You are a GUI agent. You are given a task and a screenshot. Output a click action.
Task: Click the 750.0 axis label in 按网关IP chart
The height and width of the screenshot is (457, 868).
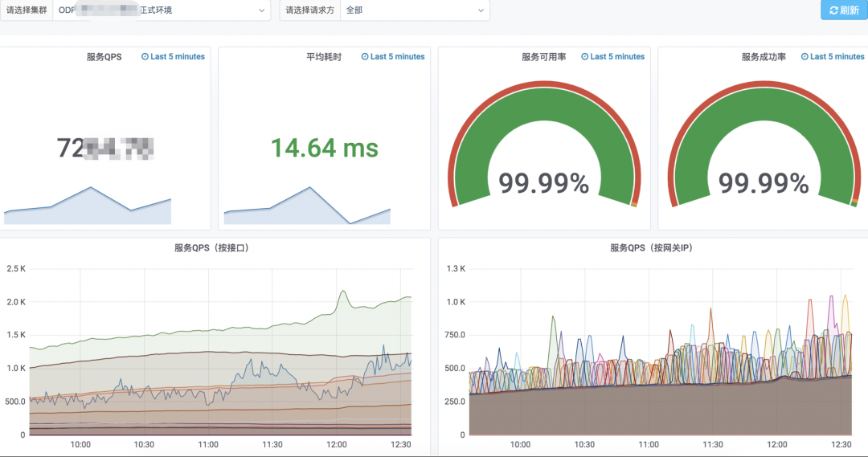click(x=455, y=335)
